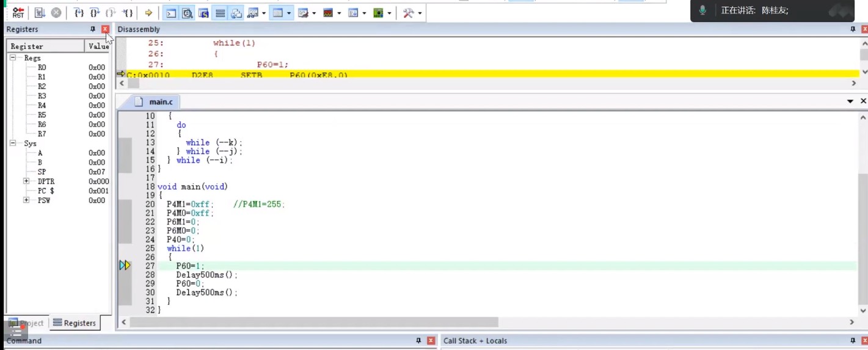
Task: Click the Value column header
Action: [x=98, y=46]
